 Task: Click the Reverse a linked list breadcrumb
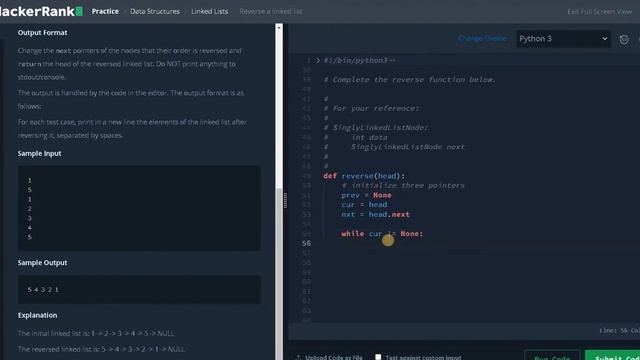pos(271,11)
